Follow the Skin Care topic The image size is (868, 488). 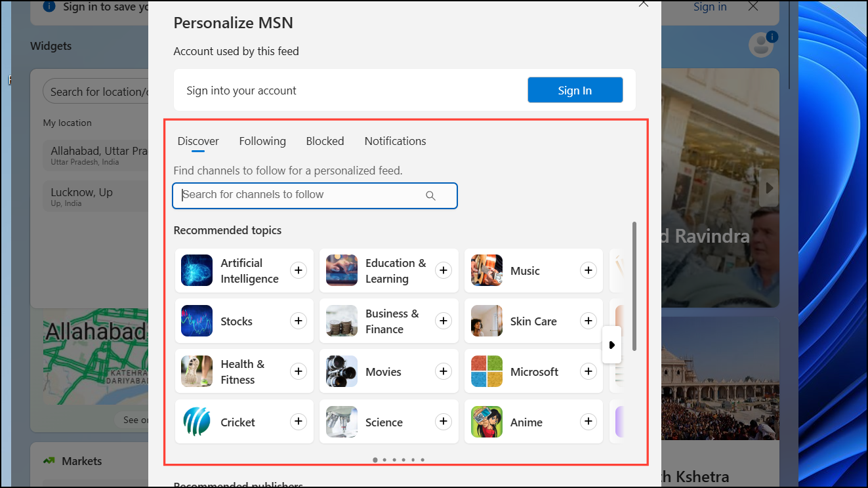click(588, 321)
